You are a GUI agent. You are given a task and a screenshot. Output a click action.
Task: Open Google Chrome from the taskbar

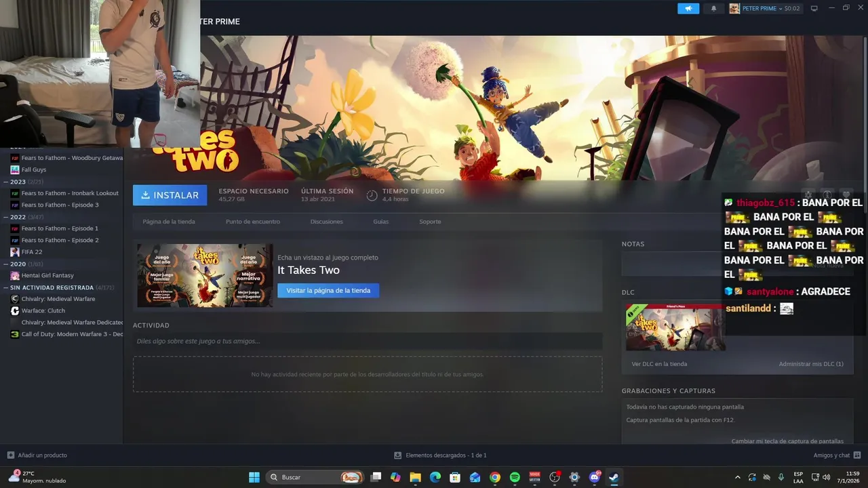click(495, 477)
